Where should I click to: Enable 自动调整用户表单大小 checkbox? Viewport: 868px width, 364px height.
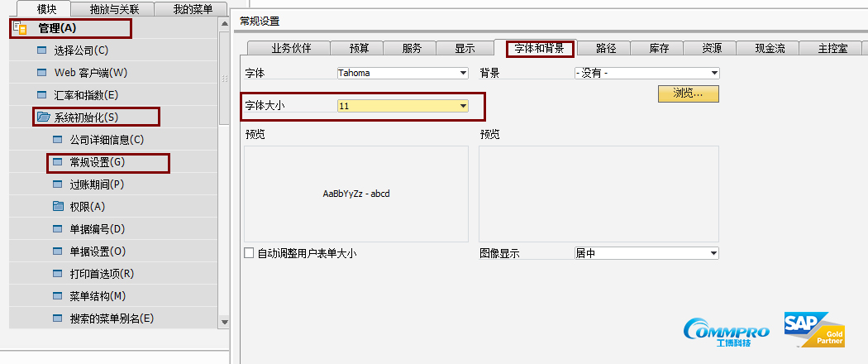coord(250,253)
